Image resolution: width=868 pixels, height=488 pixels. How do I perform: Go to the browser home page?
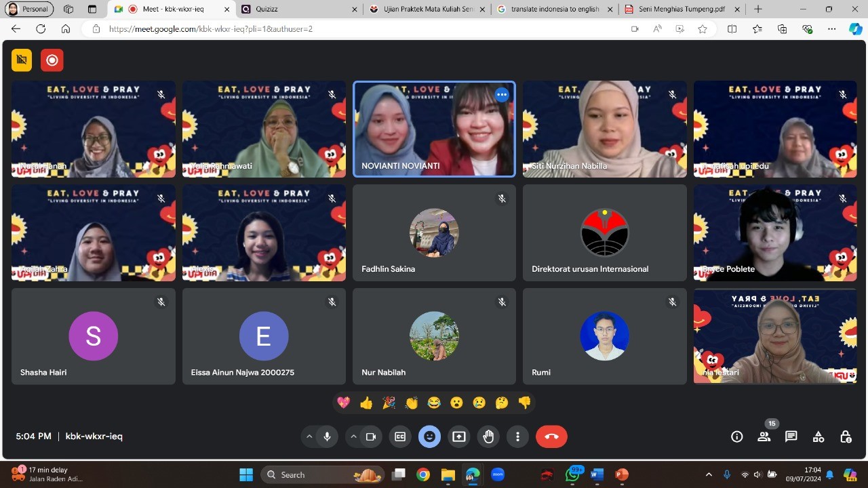66,29
